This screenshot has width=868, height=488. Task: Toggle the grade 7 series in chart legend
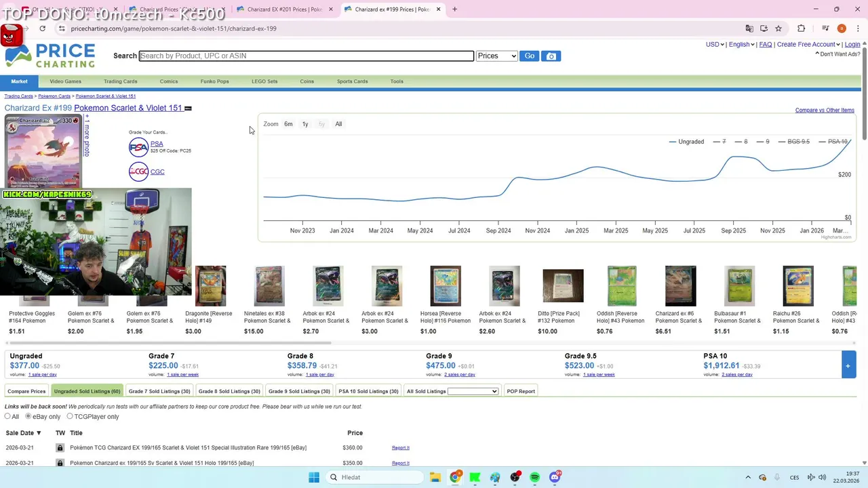tap(719, 142)
